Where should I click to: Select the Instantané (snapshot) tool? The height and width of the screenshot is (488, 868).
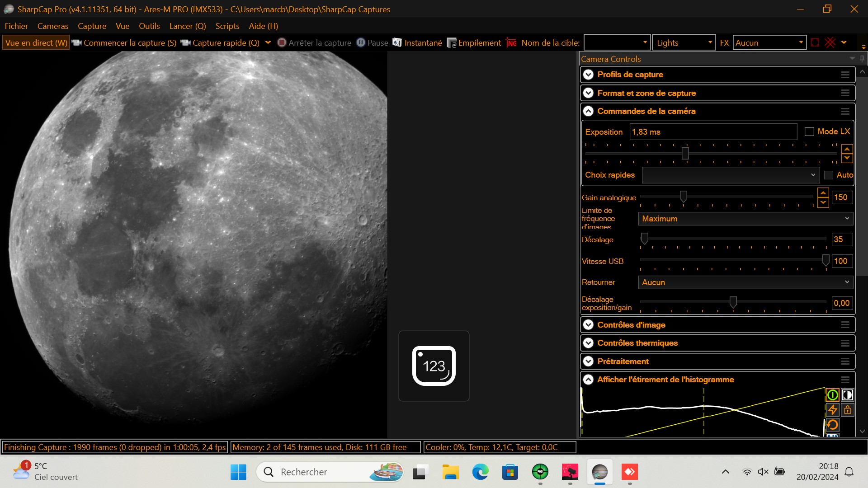click(x=417, y=42)
